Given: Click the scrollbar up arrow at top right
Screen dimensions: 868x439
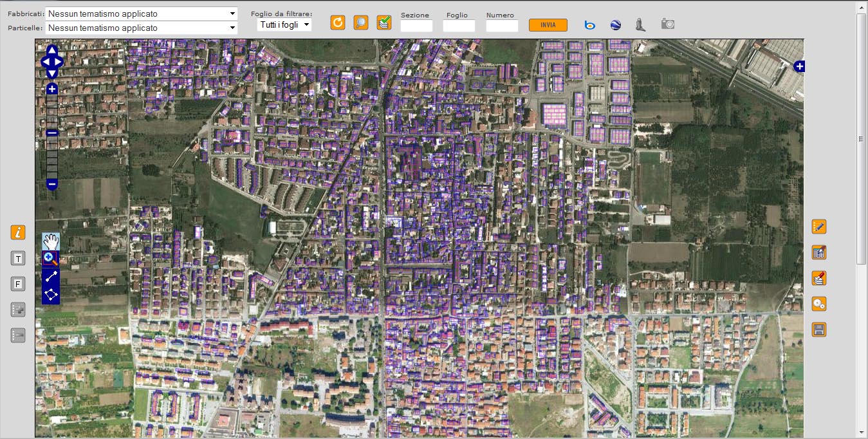Looking at the screenshot, I should click(x=862, y=7).
